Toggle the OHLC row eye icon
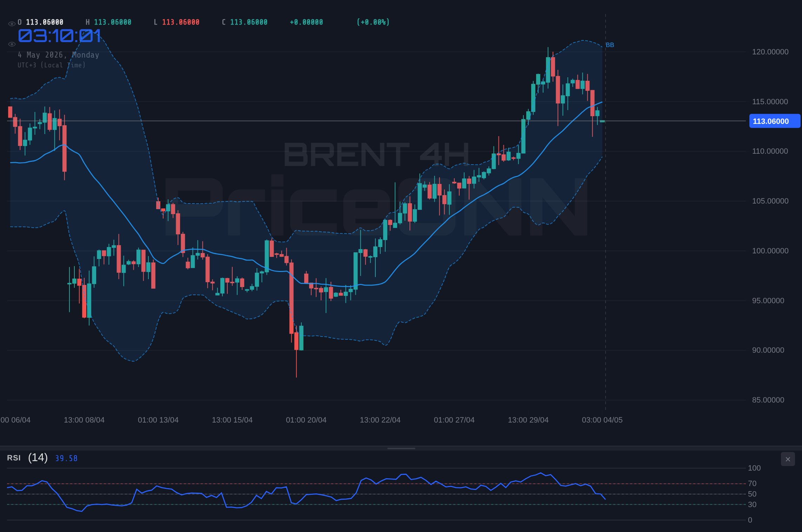Image resolution: width=802 pixels, height=532 pixels. (x=12, y=24)
